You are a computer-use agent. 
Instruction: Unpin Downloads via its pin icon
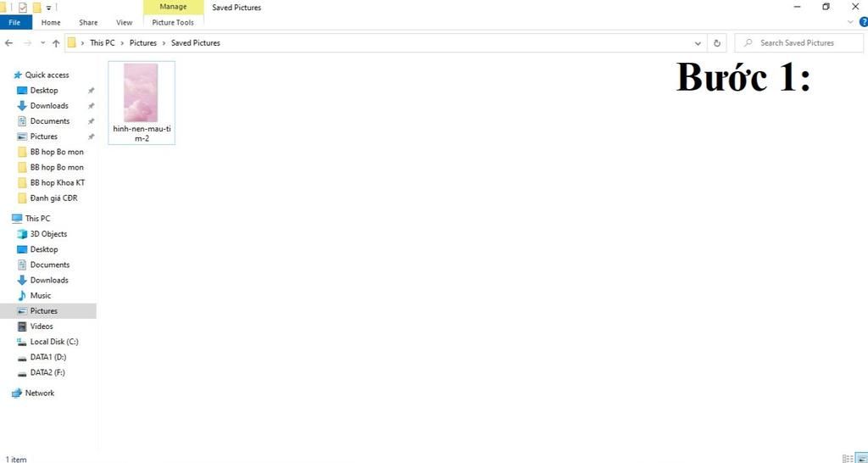(x=92, y=106)
